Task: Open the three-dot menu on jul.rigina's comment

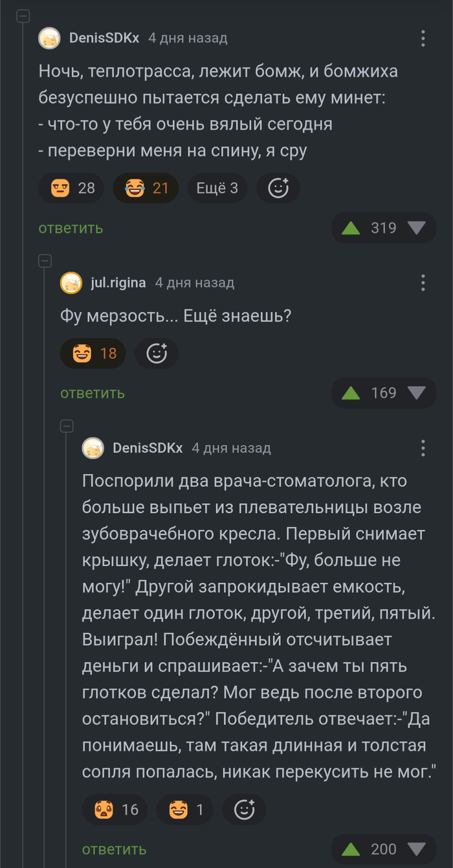Action: tap(423, 282)
